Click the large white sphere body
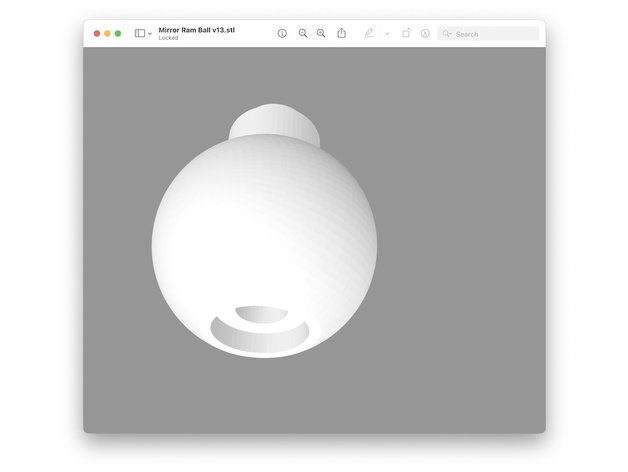 [262, 230]
